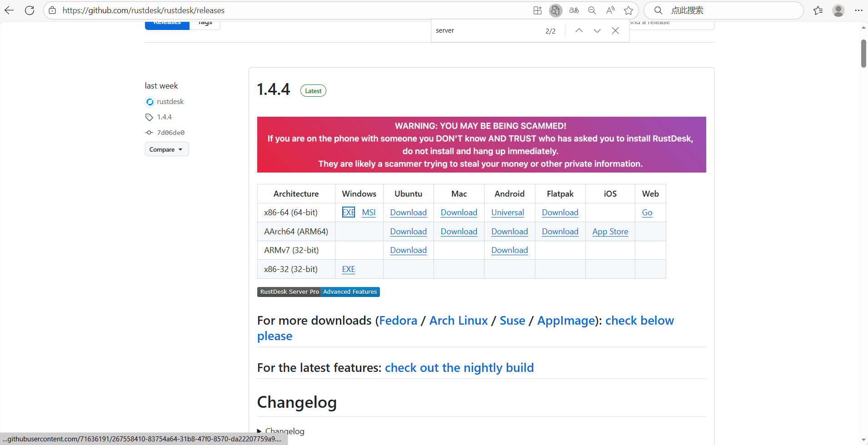The image size is (868, 445).
Task: Activate the read aloud icon
Action: click(610, 10)
